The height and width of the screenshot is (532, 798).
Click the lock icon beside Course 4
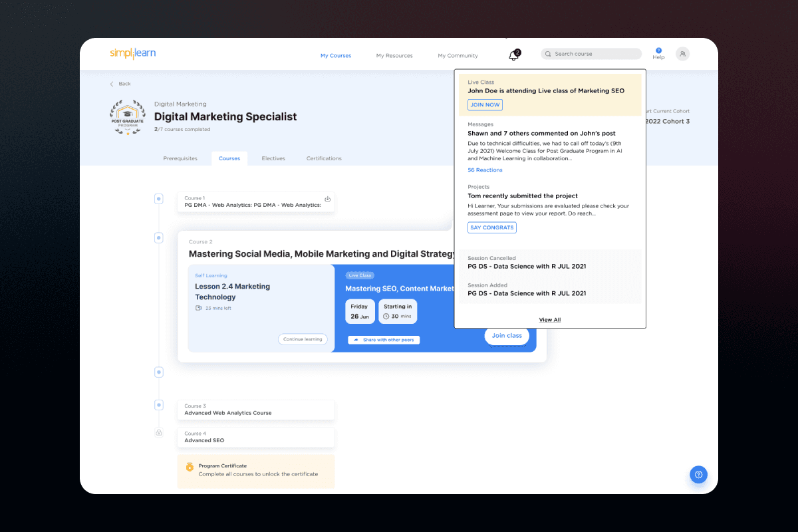[159, 433]
